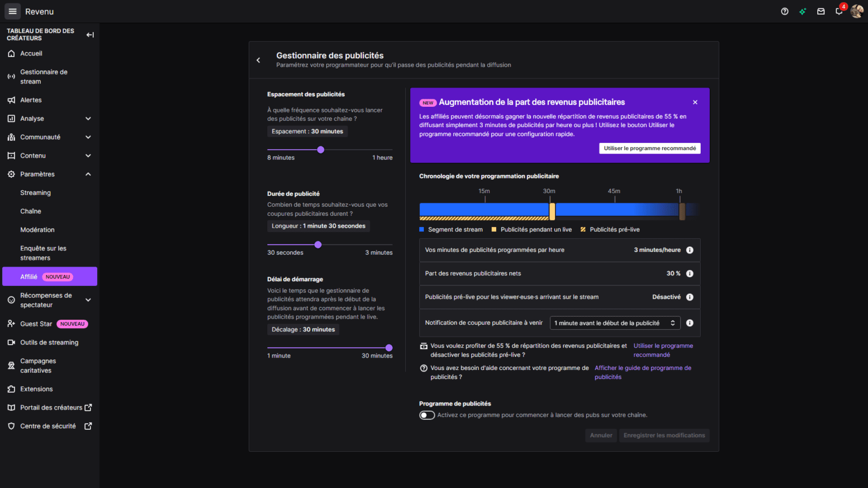Click Utiliser le programme recommandé button in banner
868x488 pixels.
point(650,149)
